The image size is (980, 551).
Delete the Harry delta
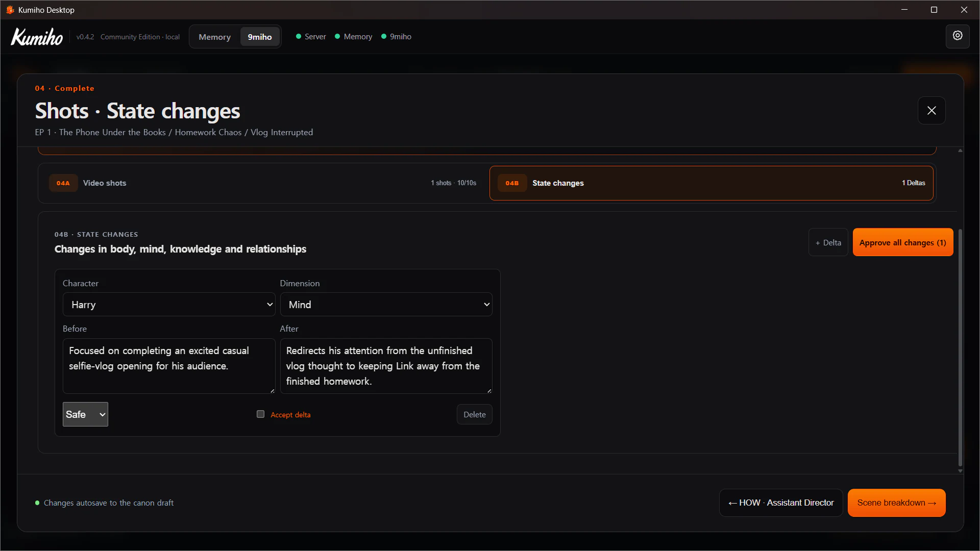pos(474,415)
